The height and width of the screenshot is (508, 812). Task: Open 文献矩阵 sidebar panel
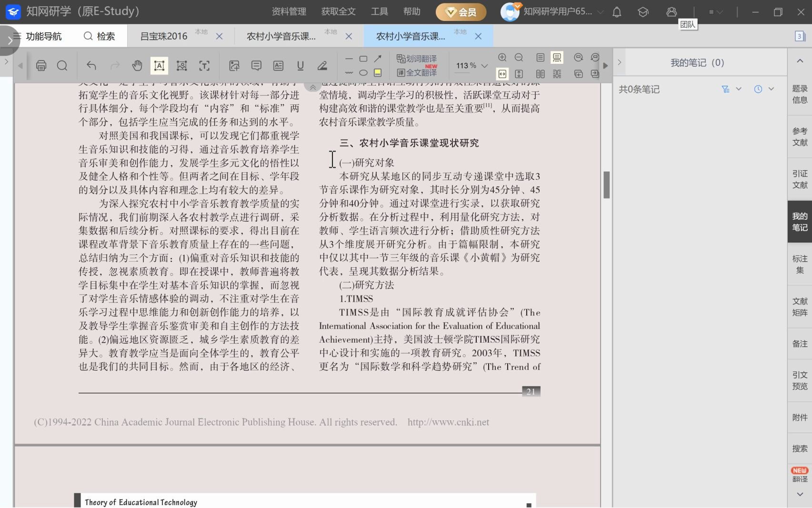tap(800, 307)
